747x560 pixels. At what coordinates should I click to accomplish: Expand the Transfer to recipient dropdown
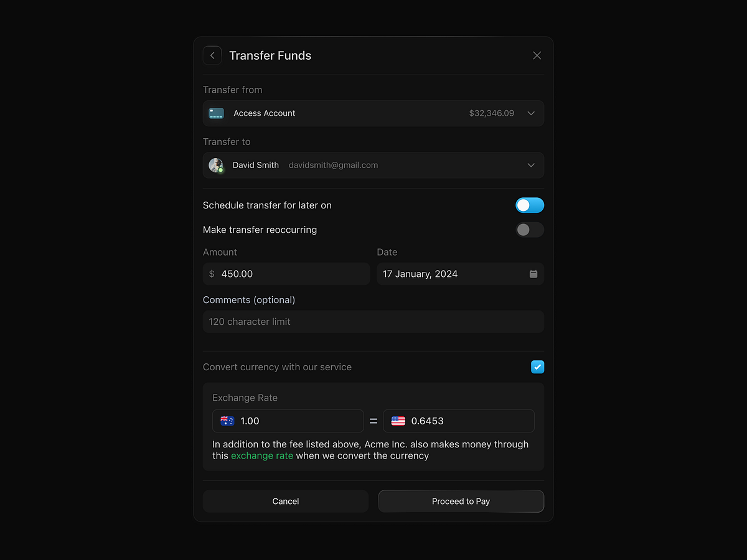[x=531, y=165]
